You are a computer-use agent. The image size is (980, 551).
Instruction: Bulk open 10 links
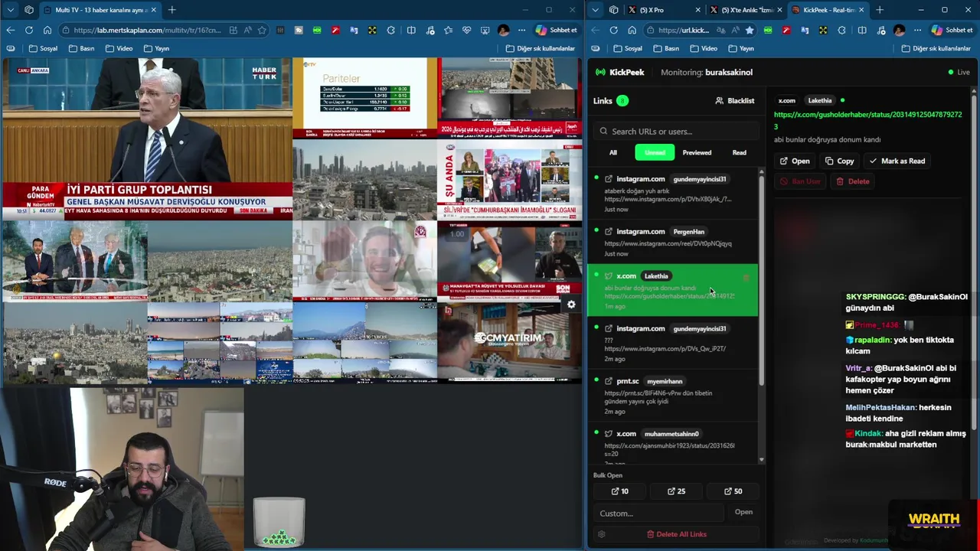click(620, 491)
